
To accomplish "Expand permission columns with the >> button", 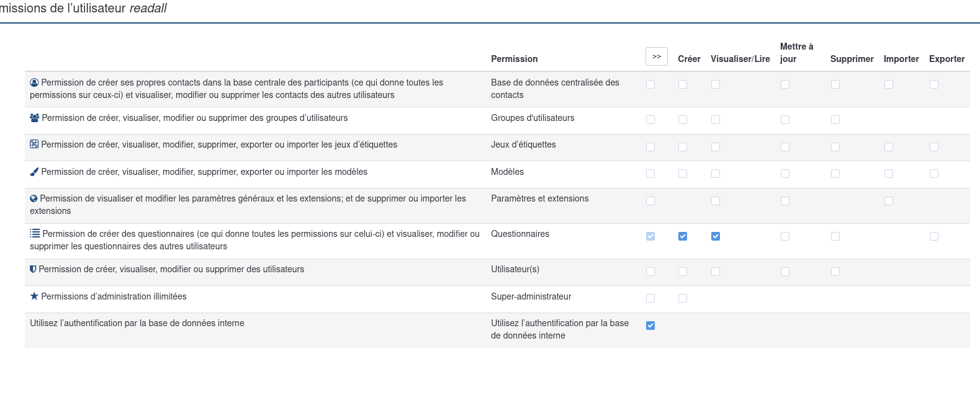I will tap(657, 56).
